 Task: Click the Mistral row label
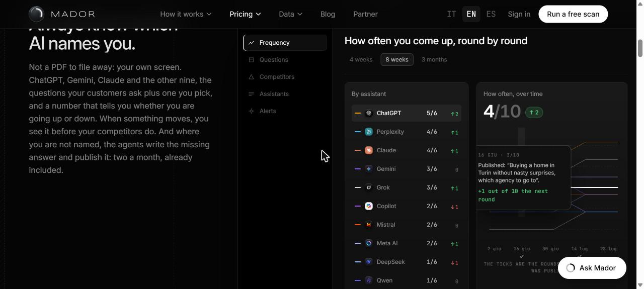click(x=386, y=225)
